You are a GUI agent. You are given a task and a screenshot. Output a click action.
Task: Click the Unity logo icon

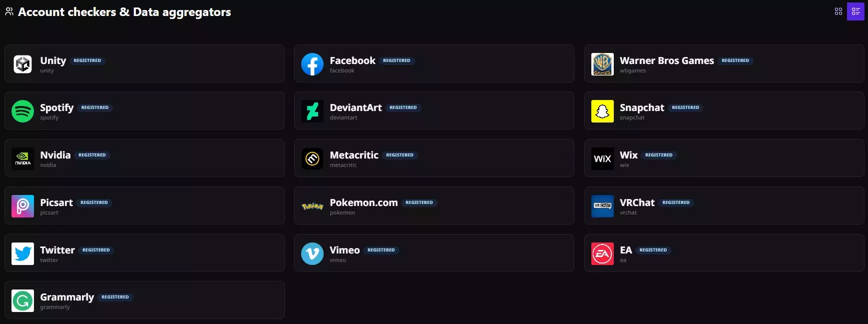pos(22,64)
